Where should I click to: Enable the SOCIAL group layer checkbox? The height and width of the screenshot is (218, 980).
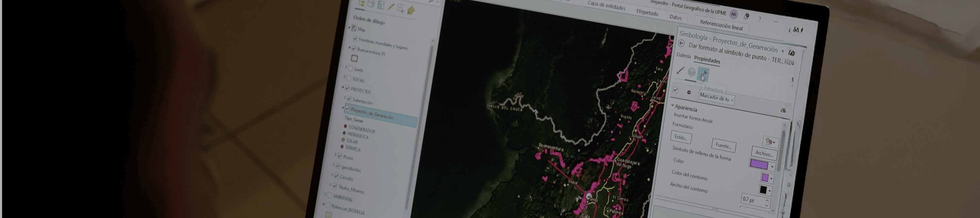[349, 78]
